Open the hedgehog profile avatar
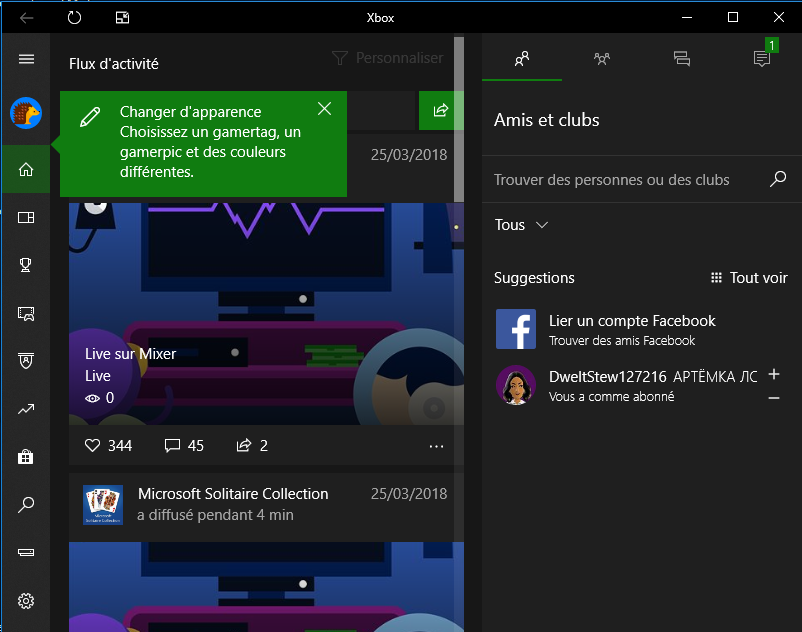This screenshot has height=632, width=802. pos(26,113)
